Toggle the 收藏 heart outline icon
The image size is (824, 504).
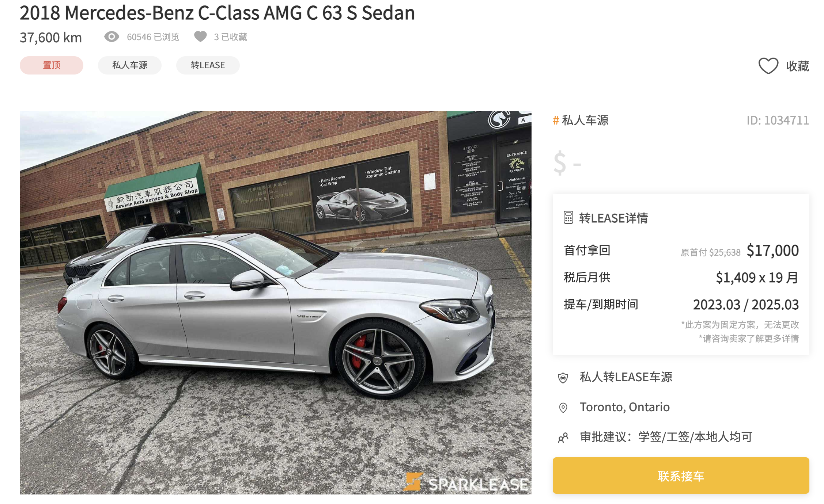(768, 66)
